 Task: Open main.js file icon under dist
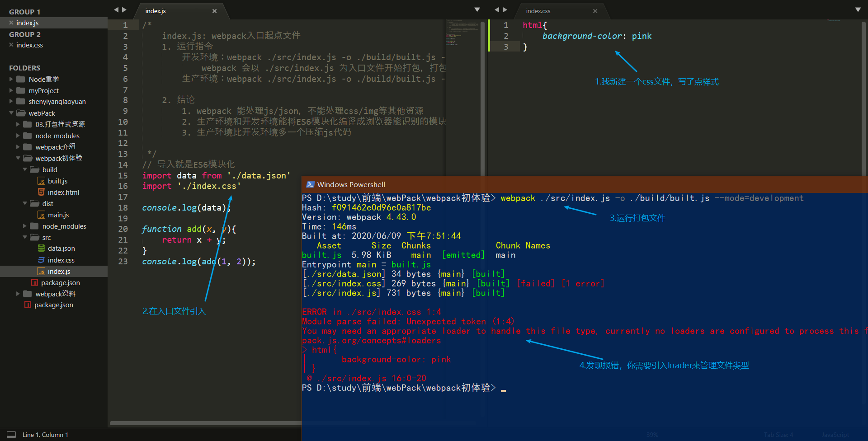point(41,215)
